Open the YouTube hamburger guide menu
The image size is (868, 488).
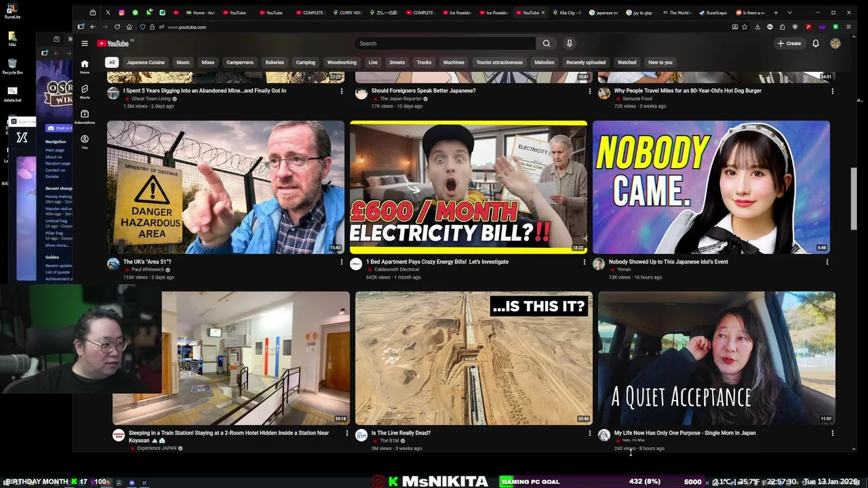84,43
